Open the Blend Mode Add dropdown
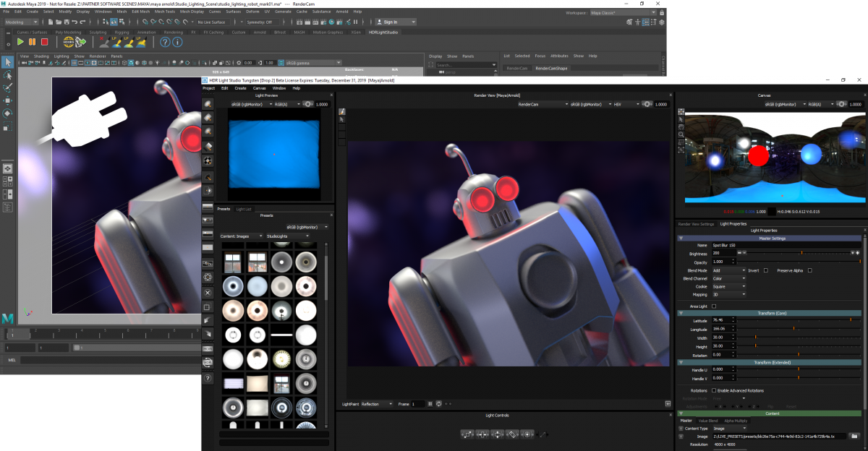Image resolution: width=868 pixels, height=451 pixels. pos(728,270)
